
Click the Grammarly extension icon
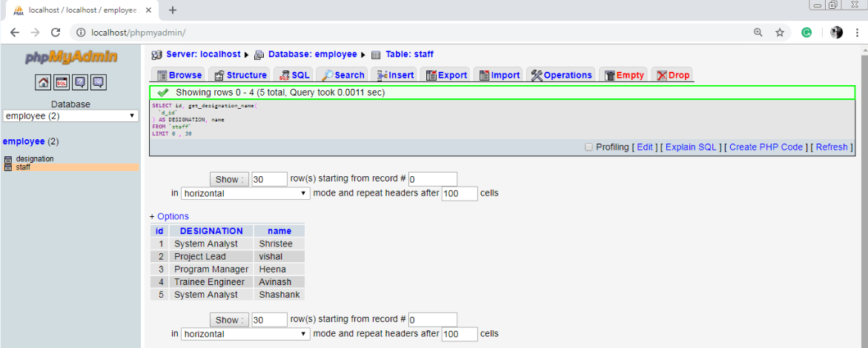807,33
